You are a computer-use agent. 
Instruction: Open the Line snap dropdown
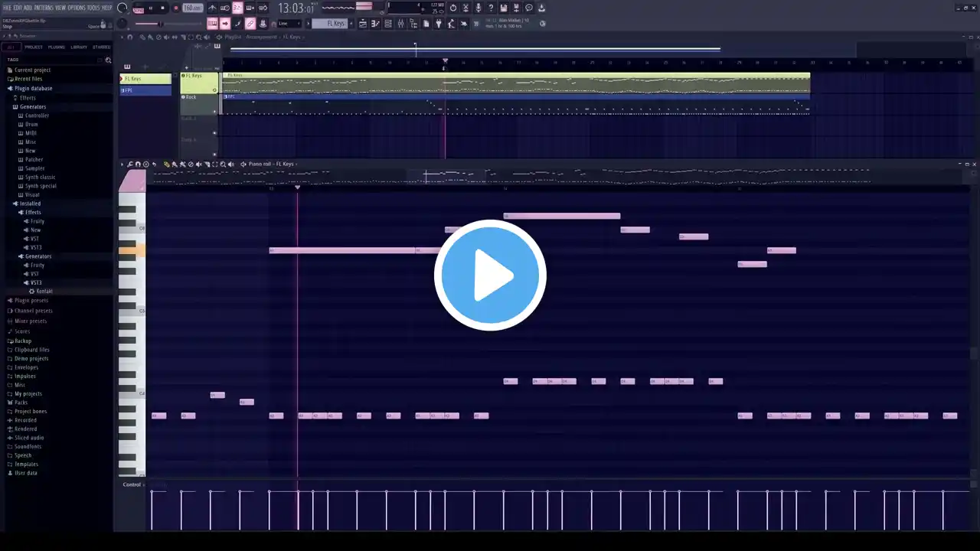point(288,24)
